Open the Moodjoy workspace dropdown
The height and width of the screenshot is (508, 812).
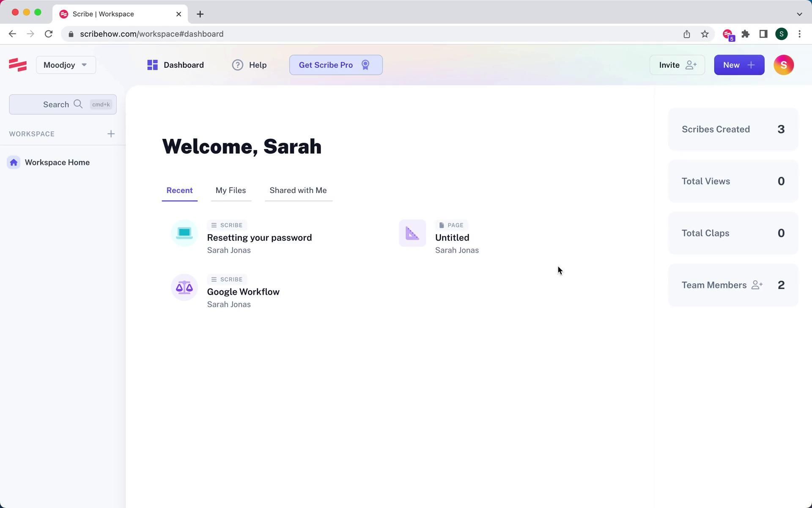[x=66, y=65]
